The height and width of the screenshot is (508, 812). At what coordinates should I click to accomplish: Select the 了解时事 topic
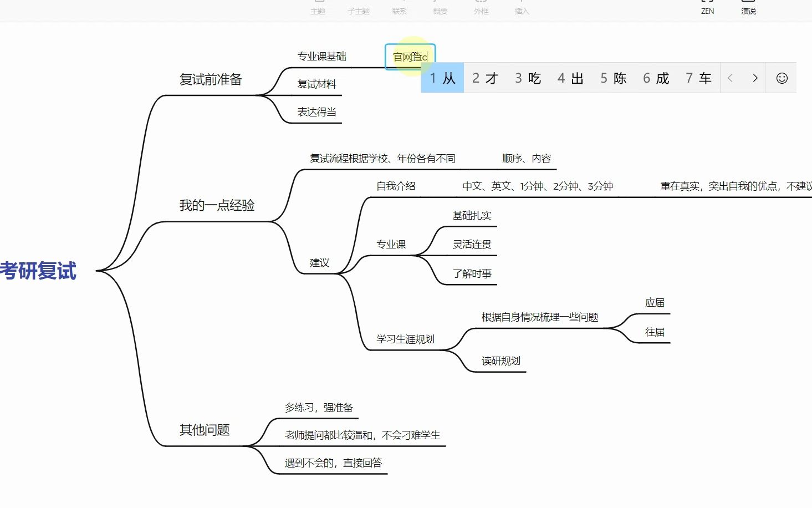pyautogui.click(x=472, y=274)
